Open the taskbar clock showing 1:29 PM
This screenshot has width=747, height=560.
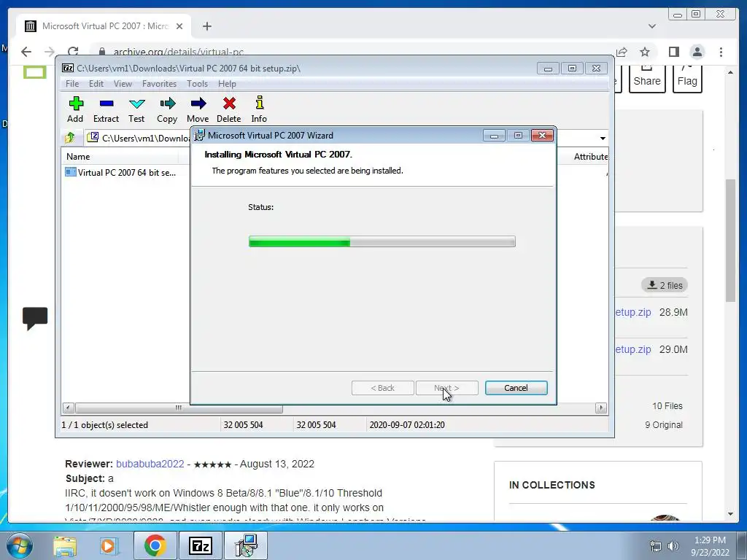tap(710, 546)
